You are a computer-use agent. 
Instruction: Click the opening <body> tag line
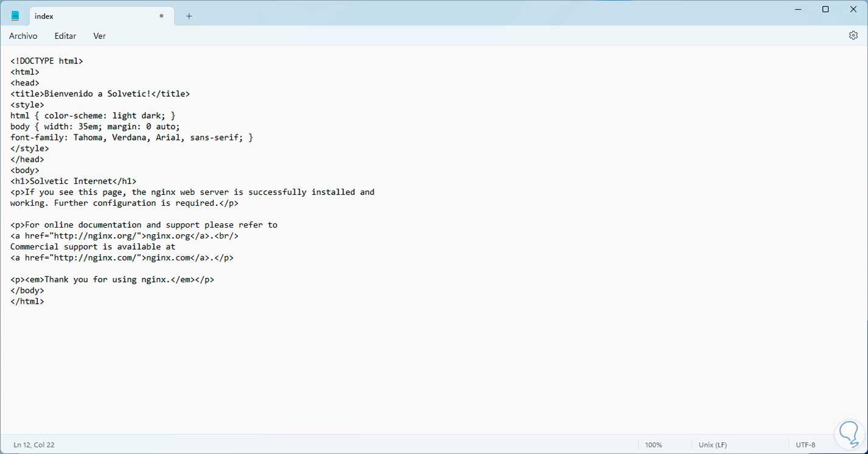tap(25, 170)
